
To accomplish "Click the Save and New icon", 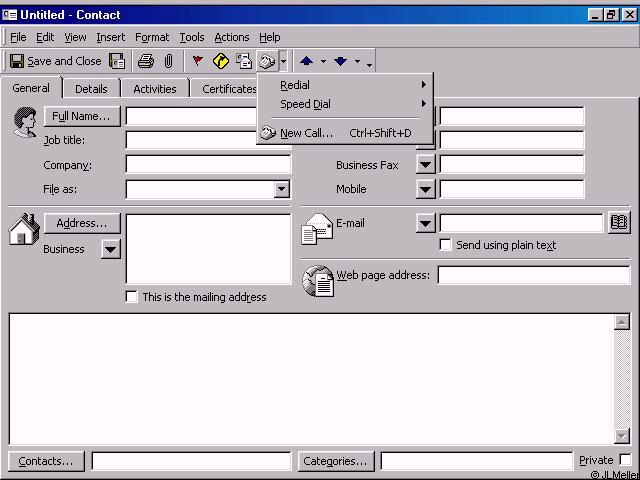I will point(117,61).
